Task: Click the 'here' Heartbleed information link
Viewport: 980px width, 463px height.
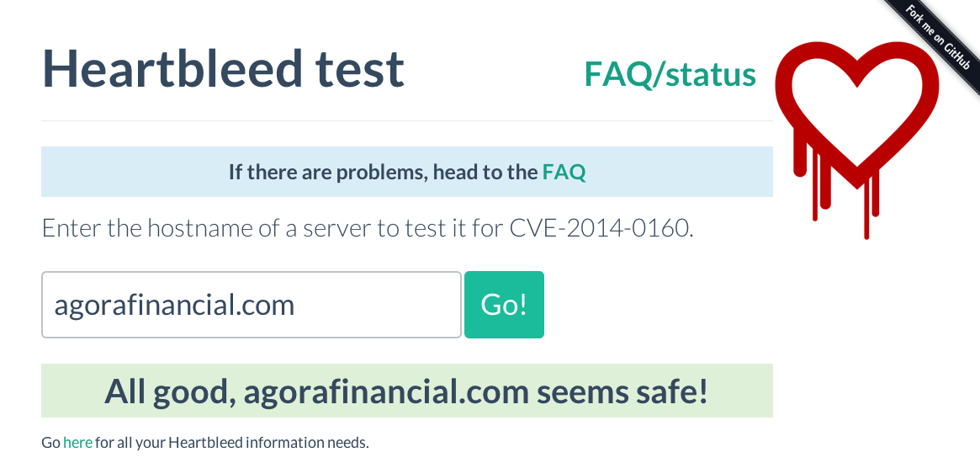Action: point(77,442)
